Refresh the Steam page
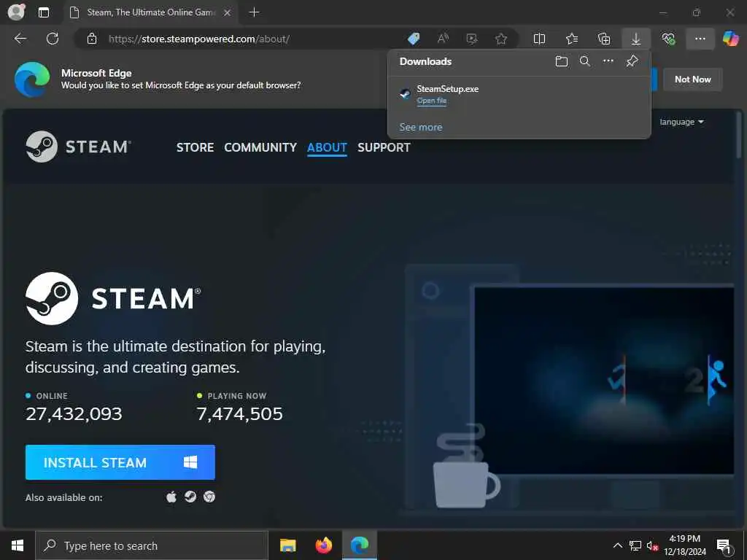The image size is (747, 560). (x=53, y=39)
